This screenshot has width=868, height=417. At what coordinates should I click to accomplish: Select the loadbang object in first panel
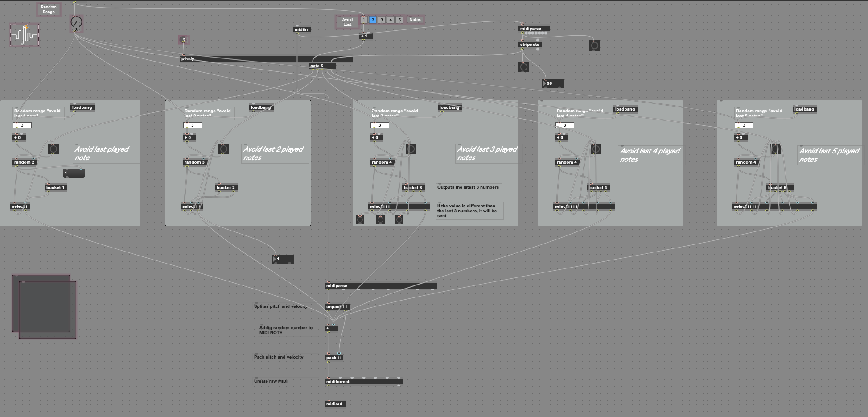(x=83, y=107)
